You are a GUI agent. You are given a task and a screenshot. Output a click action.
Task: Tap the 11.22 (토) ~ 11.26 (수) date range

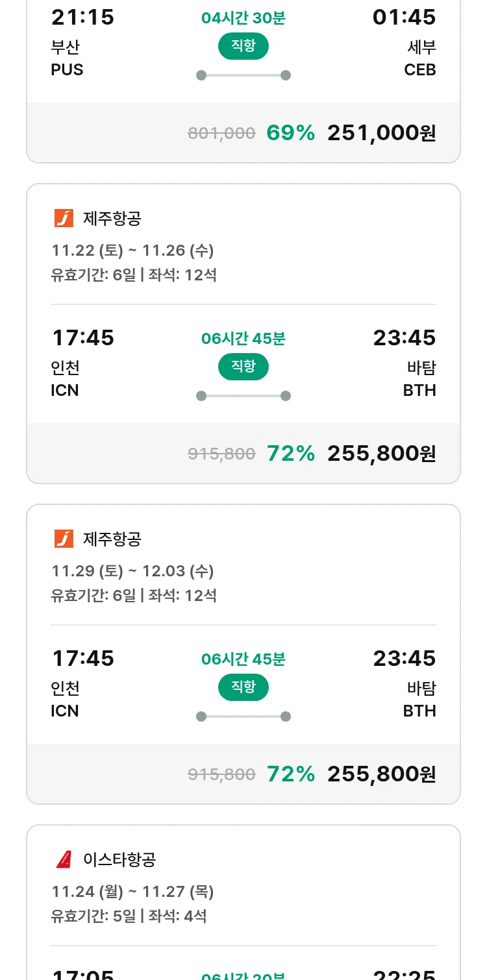[132, 251]
